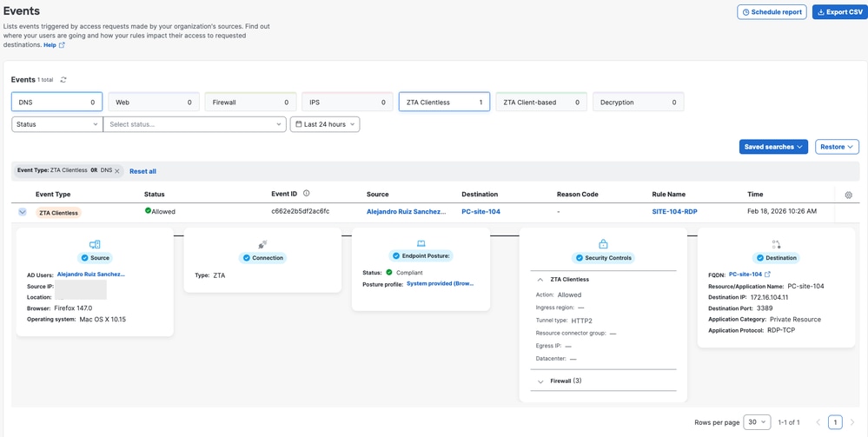Image resolution: width=868 pixels, height=437 pixels.
Task: Open the PC-site-104 FQDN external link icon
Action: (x=767, y=275)
